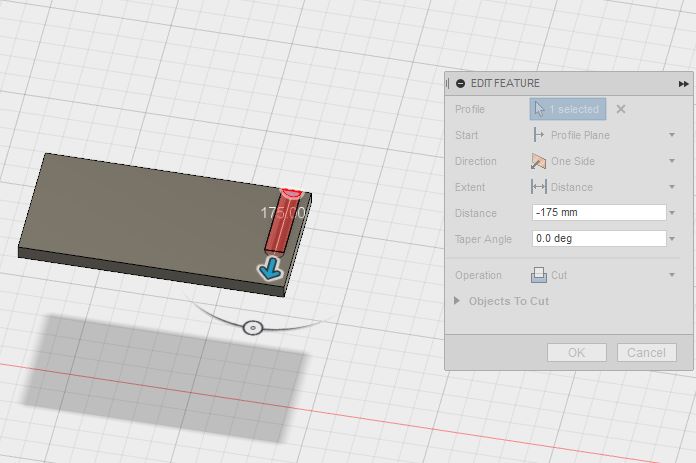Open the Distance field's dropdown arrow
This screenshot has width=696, height=463.
point(672,213)
